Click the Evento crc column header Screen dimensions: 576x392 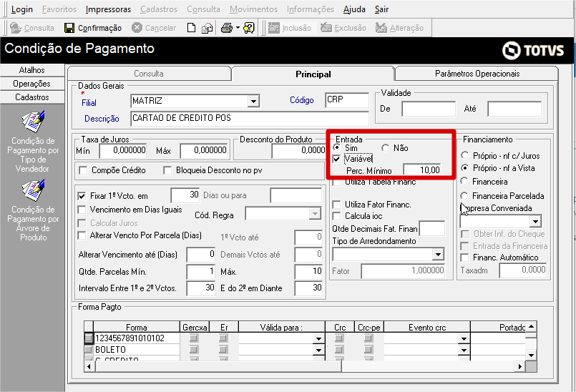coord(427,327)
